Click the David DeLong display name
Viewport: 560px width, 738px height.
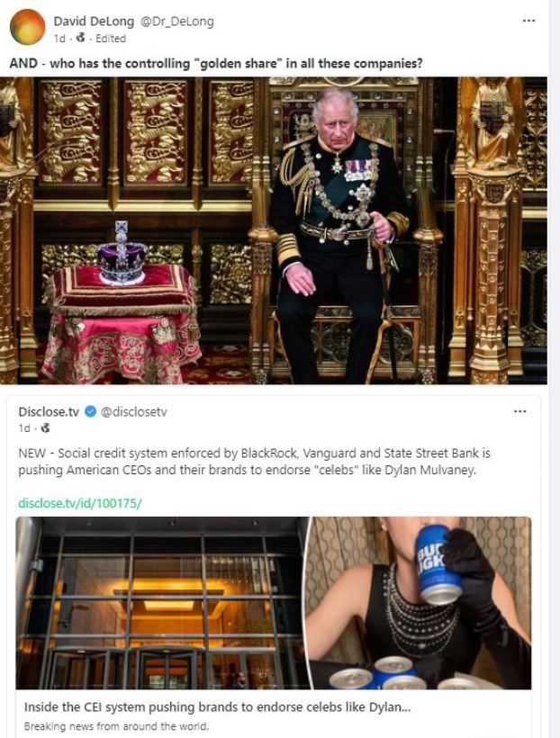pyautogui.click(x=94, y=22)
